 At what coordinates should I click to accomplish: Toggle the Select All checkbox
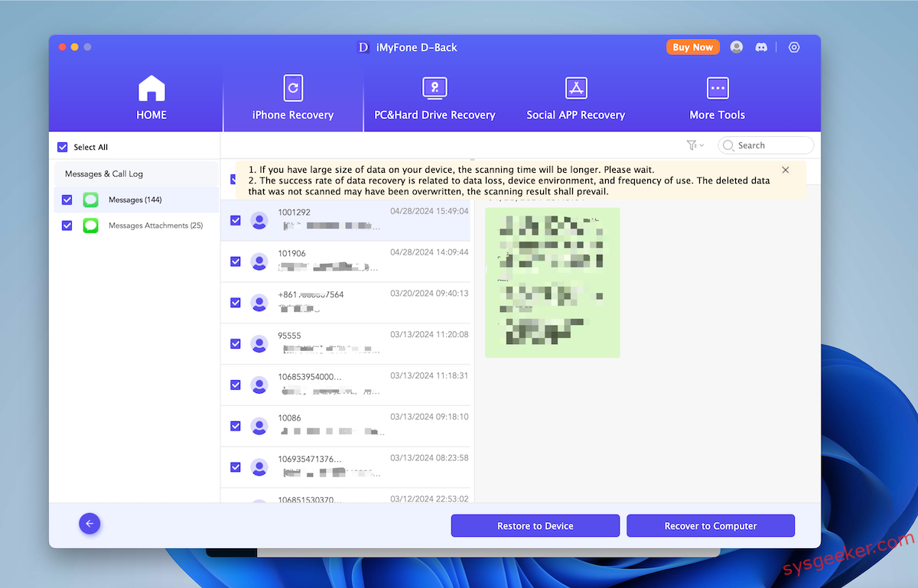coord(63,147)
